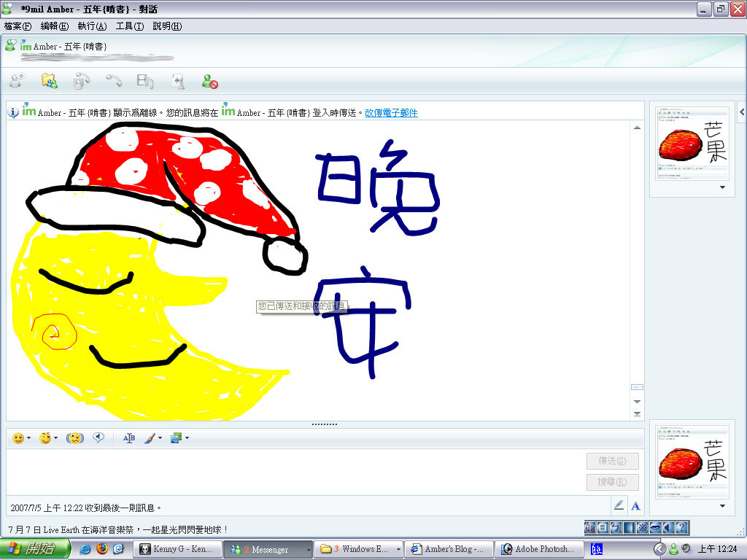
Task: Open the 執行(A) menu
Action: click(x=92, y=26)
